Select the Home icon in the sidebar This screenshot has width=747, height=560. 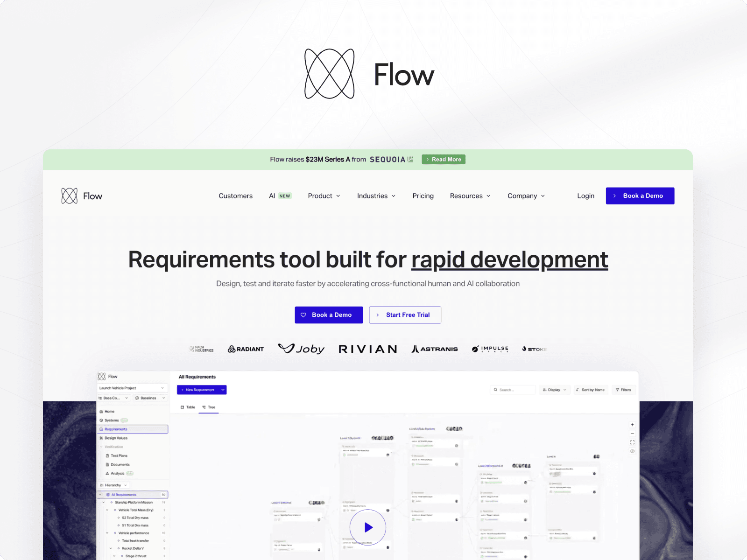pyautogui.click(x=101, y=412)
